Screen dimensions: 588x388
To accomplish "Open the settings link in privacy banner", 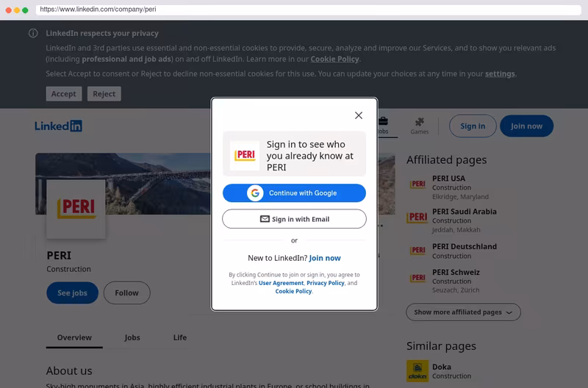I will pyautogui.click(x=500, y=73).
